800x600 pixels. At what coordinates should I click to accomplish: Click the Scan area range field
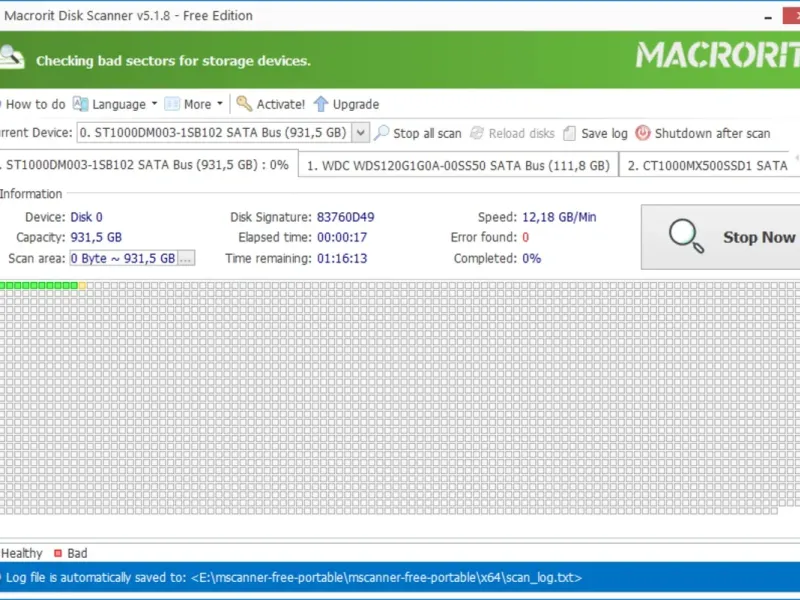tap(123, 258)
